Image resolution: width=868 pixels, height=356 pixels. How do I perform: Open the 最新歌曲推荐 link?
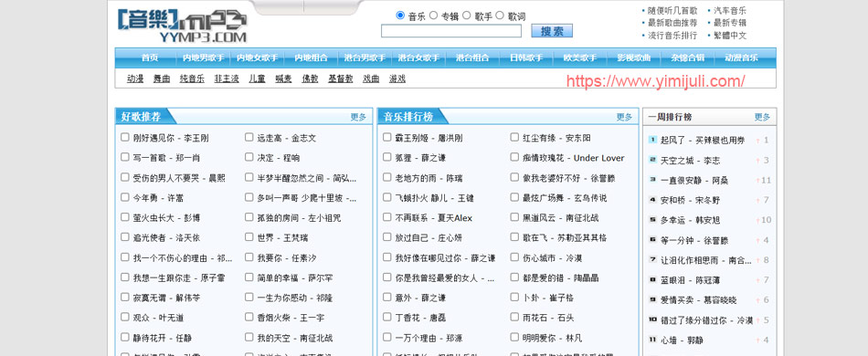click(672, 23)
